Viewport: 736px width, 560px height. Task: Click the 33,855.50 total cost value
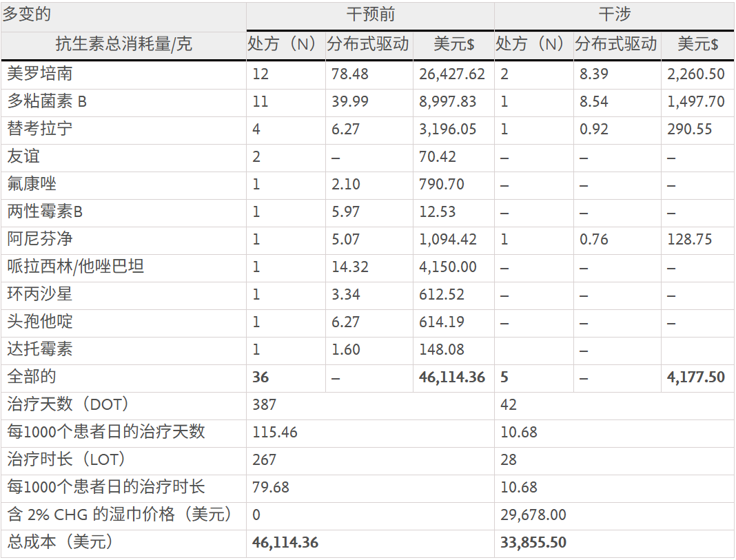[533, 543]
